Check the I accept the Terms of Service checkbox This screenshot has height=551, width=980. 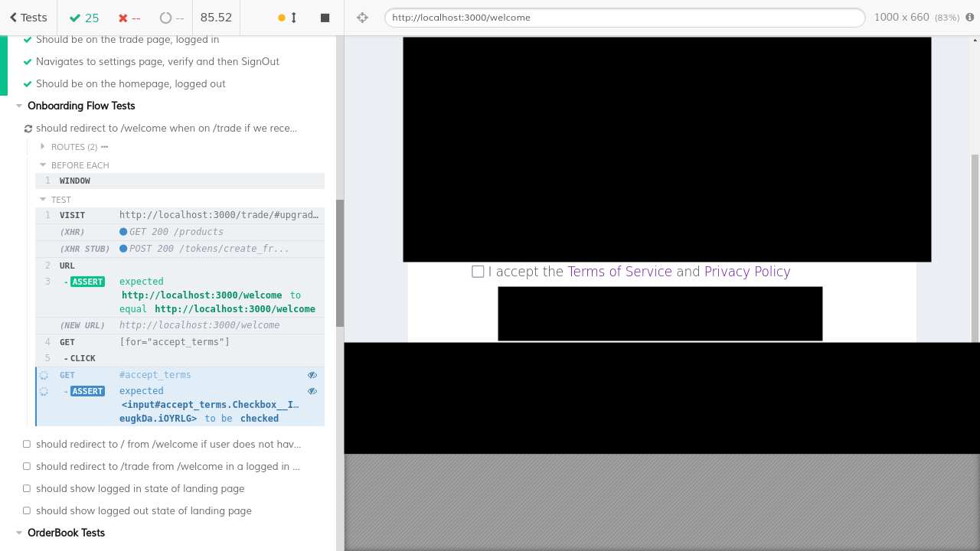coord(478,271)
